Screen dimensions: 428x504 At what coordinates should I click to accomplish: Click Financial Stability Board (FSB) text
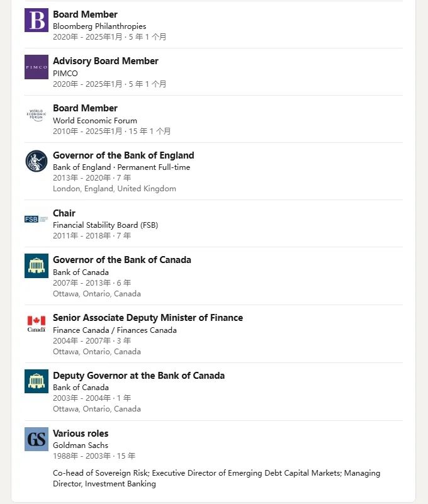click(x=106, y=225)
